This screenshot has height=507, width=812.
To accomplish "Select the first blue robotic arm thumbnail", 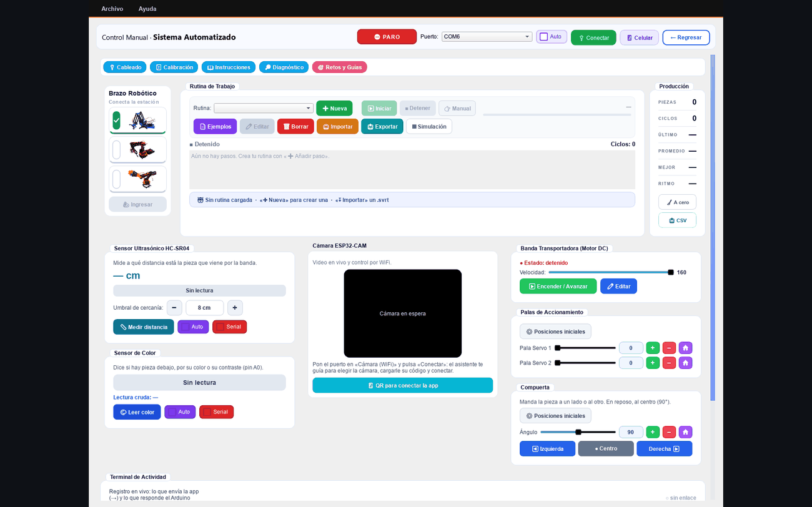I will pyautogui.click(x=137, y=121).
